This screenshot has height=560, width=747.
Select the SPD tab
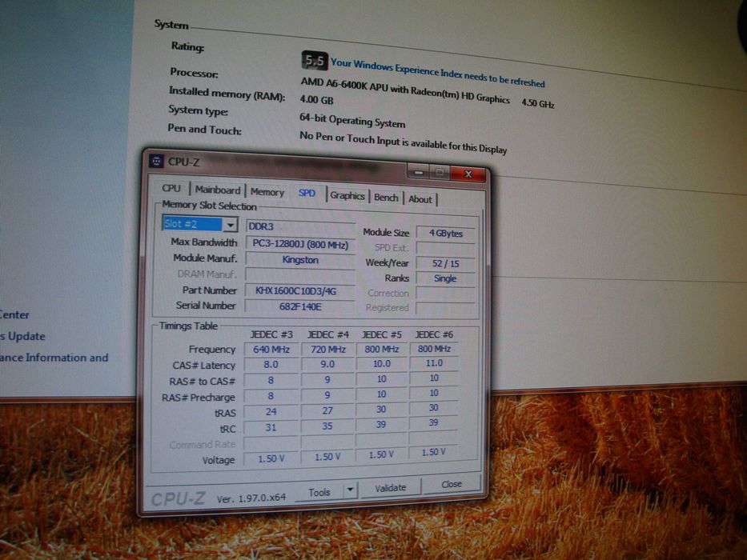coord(307,194)
